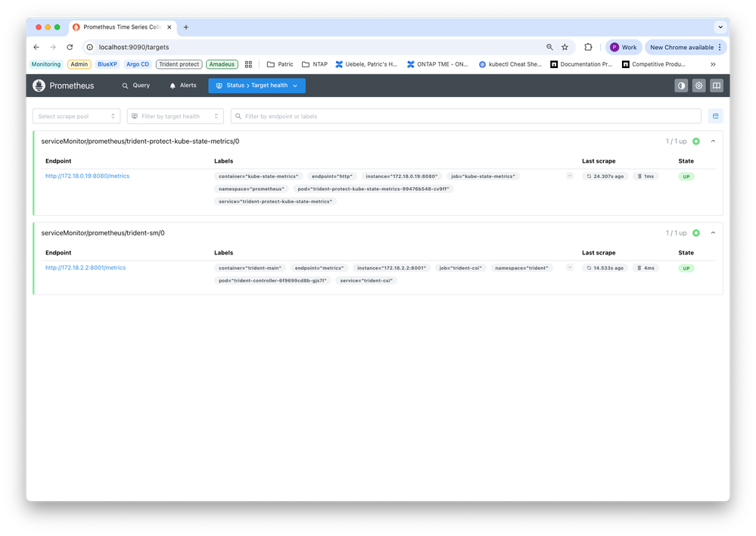Open the documentation book icon
Screen dimensions: 756x536
coord(717,86)
